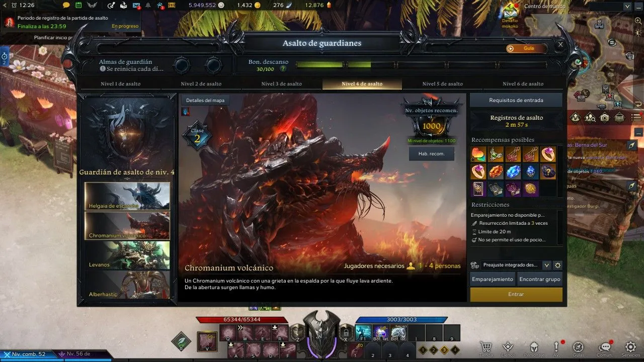Click the blue mana bar 3003/3003

(x=401, y=320)
